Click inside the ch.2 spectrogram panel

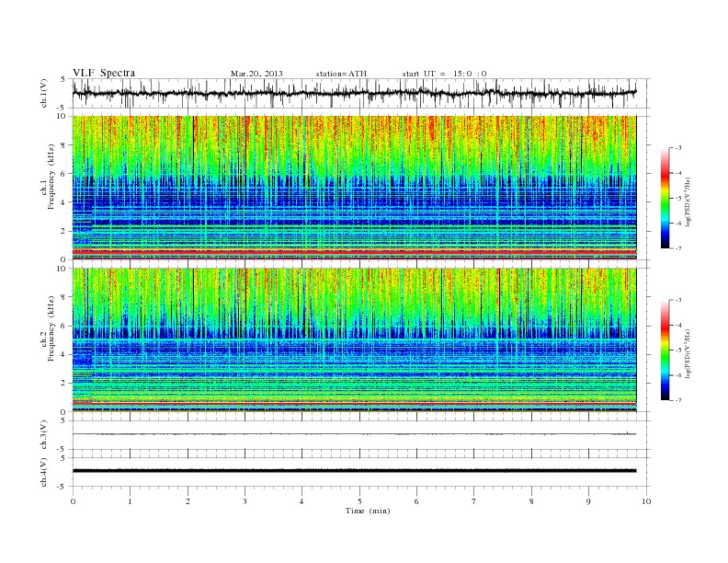pyautogui.click(x=354, y=340)
